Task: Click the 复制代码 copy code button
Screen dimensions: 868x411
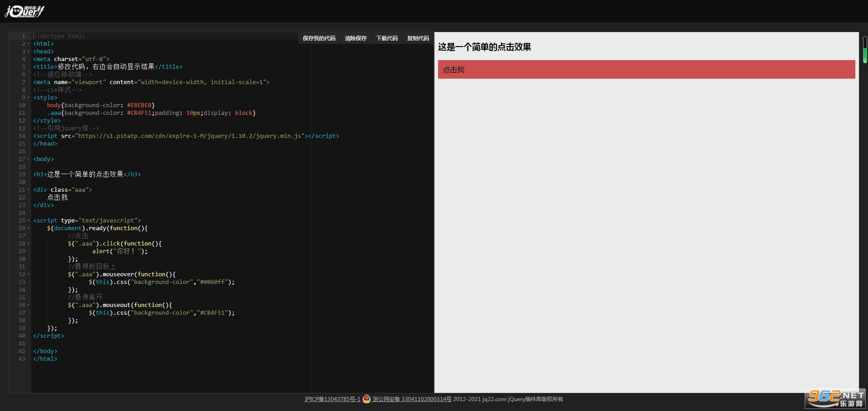Action: 418,38
